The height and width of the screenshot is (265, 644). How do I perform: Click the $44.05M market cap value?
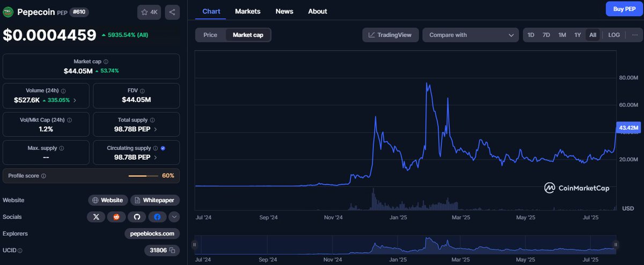click(x=78, y=70)
